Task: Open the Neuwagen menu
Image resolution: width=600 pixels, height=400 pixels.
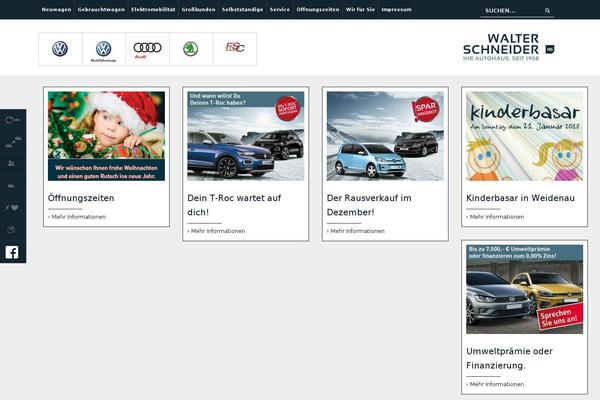Action: click(56, 10)
